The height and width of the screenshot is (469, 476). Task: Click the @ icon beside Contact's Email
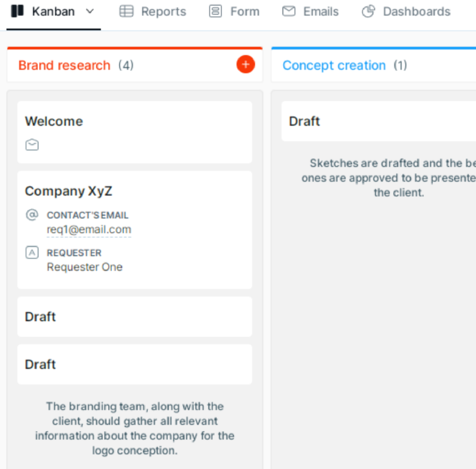pos(32,215)
